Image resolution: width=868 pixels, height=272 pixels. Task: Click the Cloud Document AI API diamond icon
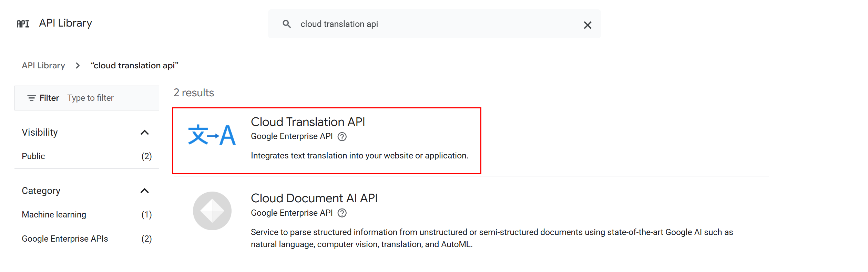(x=212, y=211)
